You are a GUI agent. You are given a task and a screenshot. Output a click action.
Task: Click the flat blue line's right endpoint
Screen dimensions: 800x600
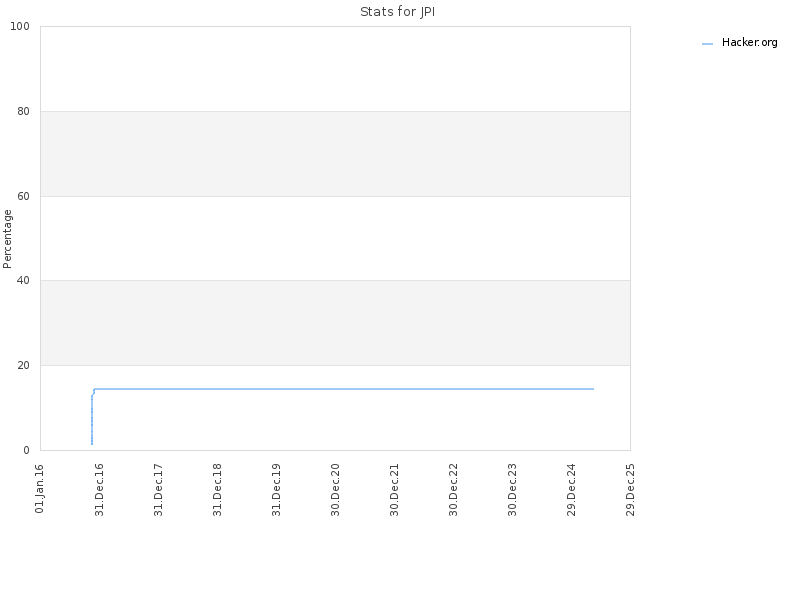[x=593, y=389]
